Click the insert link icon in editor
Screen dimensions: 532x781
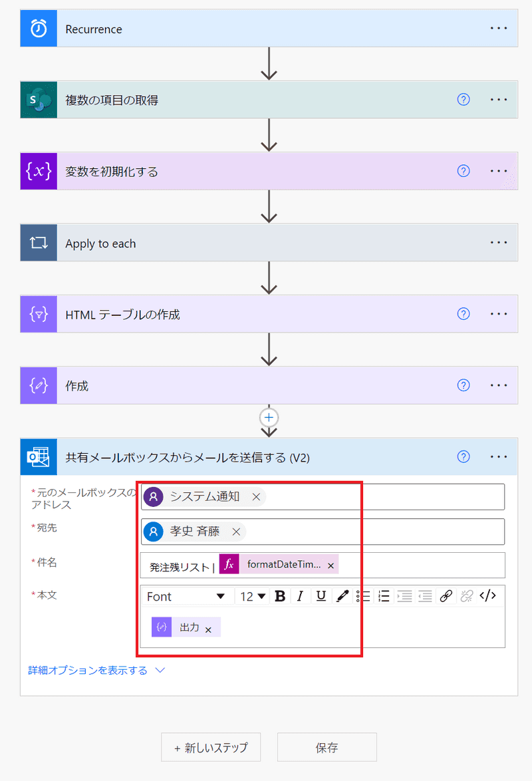446,596
